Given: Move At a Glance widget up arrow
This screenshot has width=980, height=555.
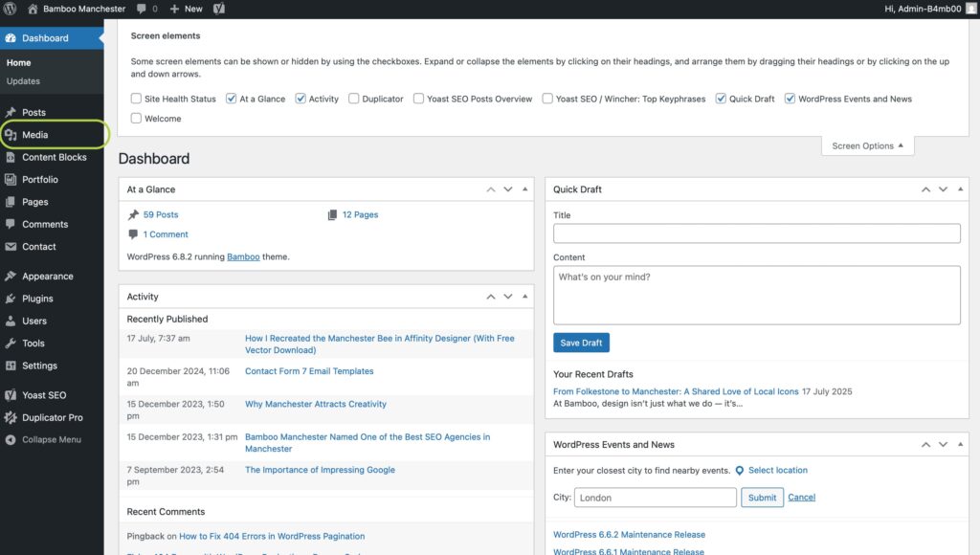Looking at the screenshot, I should click(491, 189).
